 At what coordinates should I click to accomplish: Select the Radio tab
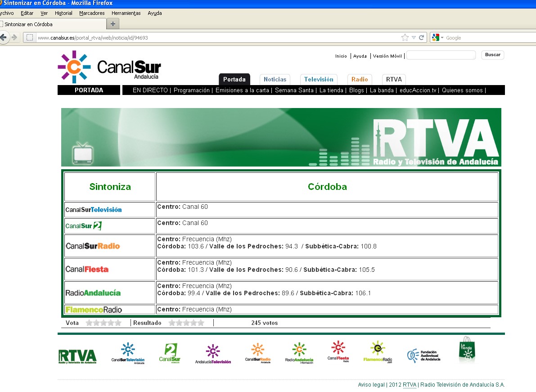coord(360,79)
